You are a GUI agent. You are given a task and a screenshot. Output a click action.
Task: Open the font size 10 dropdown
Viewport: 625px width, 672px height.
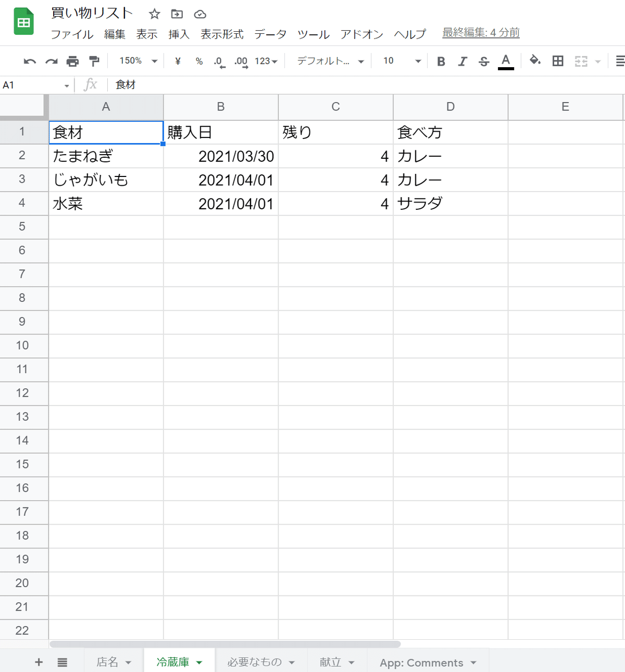pyautogui.click(x=402, y=61)
